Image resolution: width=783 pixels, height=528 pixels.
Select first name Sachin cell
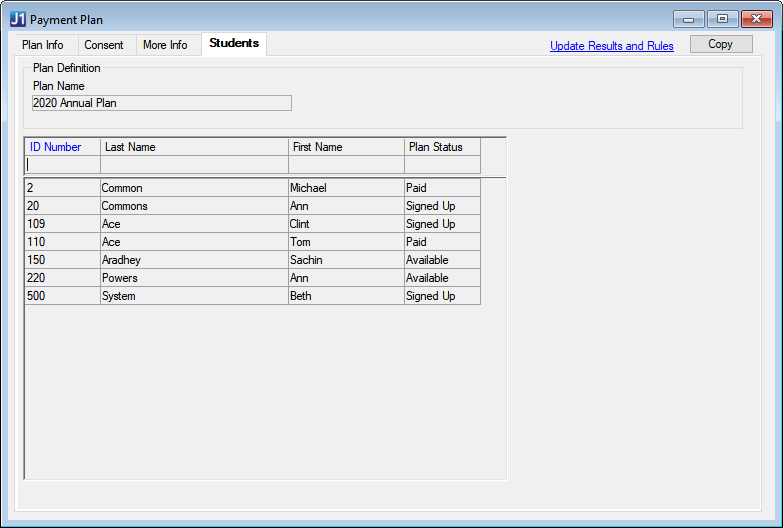pyautogui.click(x=346, y=260)
